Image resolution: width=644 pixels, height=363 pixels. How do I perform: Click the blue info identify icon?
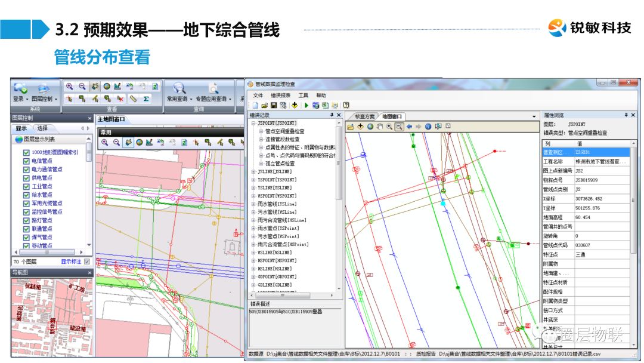(428, 127)
